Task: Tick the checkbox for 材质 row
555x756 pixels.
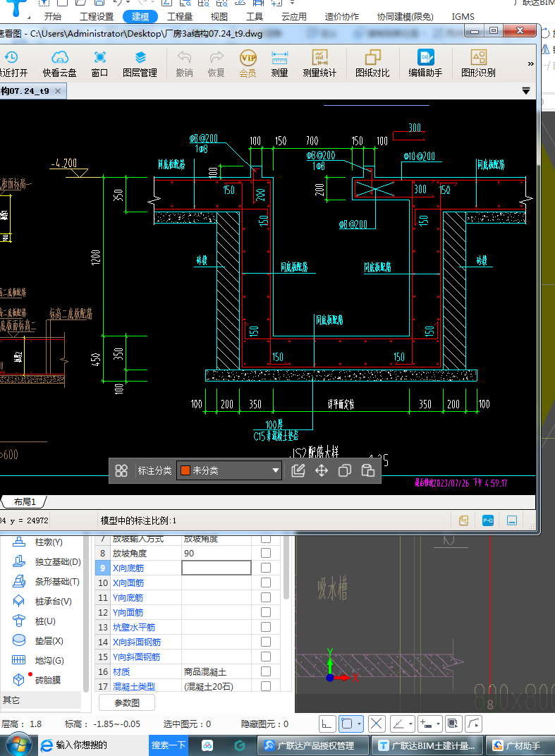Action: 266,671
